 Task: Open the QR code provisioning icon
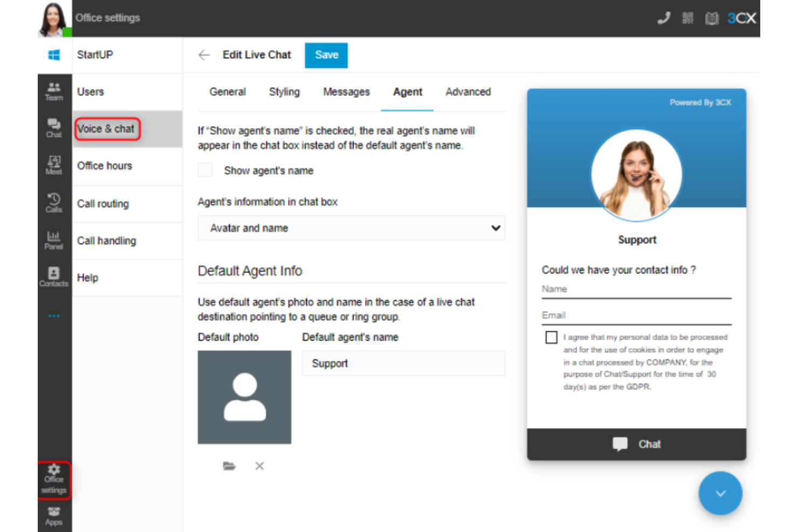[x=688, y=18]
